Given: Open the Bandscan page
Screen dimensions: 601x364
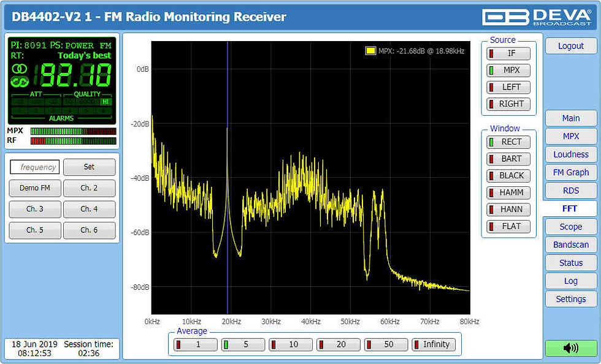Looking at the screenshot, I should click(x=571, y=245).
